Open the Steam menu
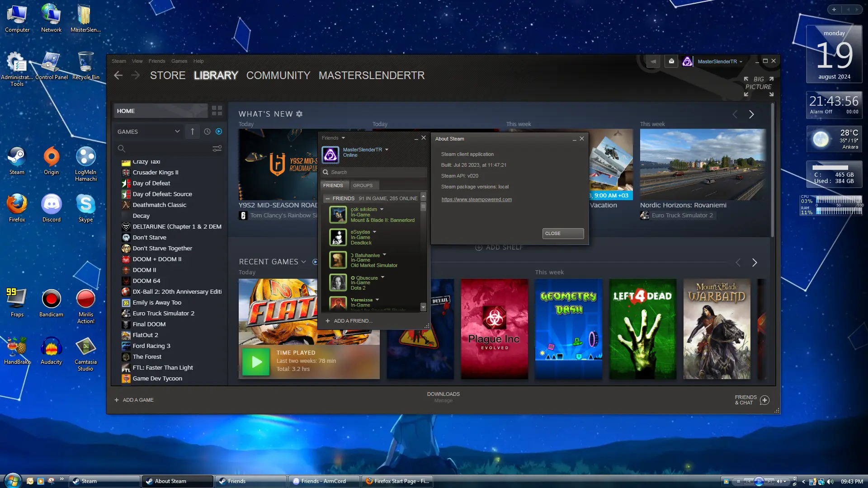 coord(119,61)
